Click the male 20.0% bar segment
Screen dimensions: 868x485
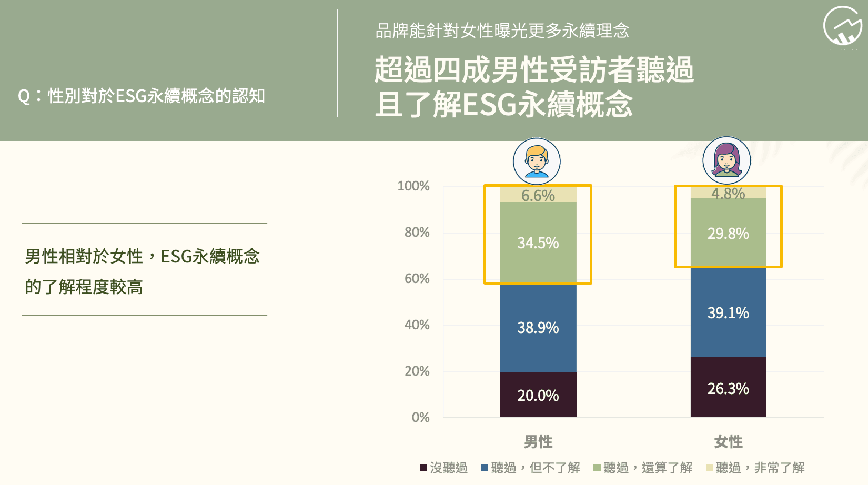tap(538, 395)
